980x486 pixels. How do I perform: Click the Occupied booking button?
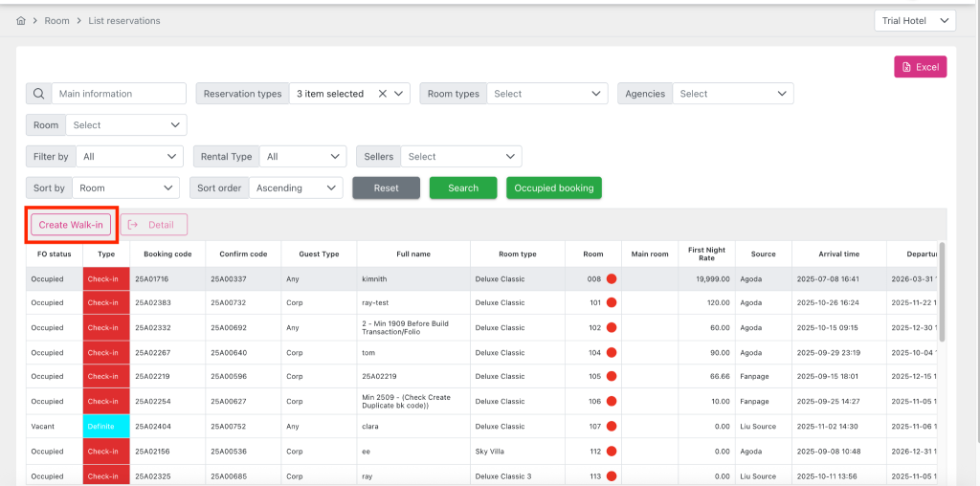pyautogui.click(x=553, y=188)
